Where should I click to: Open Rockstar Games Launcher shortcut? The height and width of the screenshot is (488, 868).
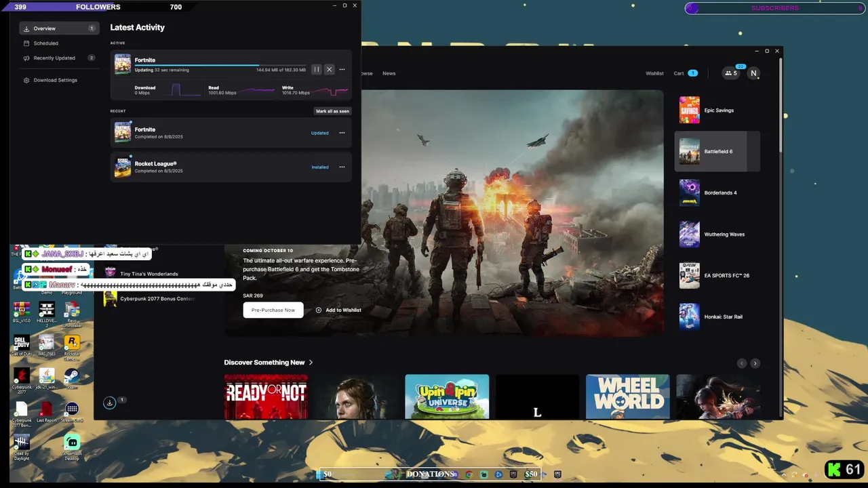[72, 346]
